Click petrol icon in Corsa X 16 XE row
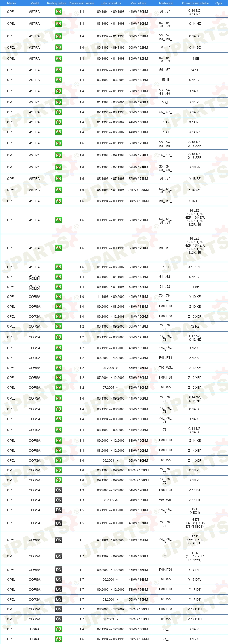 click(x=59, y=480)
